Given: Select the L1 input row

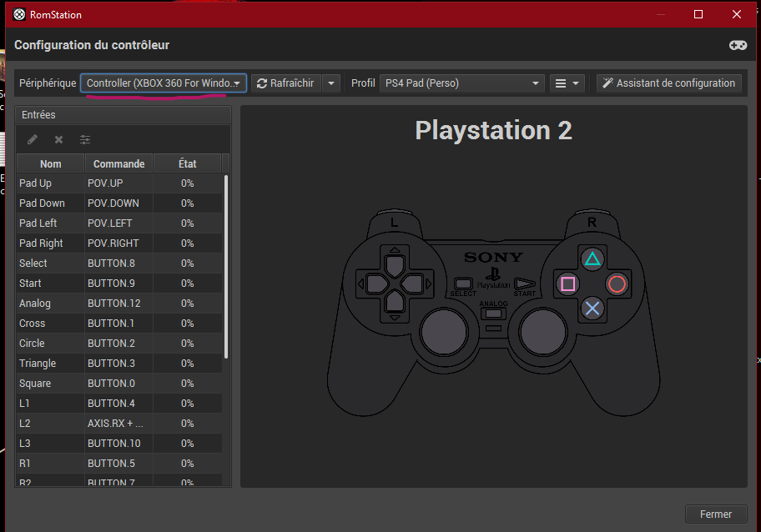Looking at the screenshot, I should pyautogui.click(x=119, y=404).
